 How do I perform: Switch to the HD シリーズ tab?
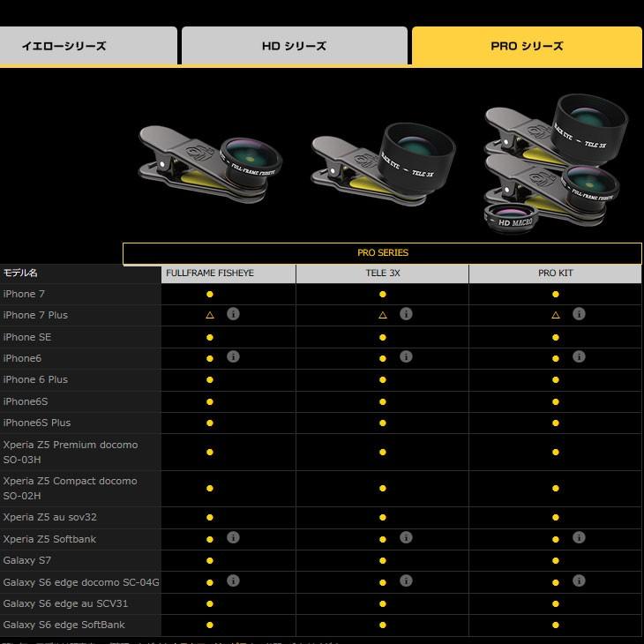coord(294,46)
